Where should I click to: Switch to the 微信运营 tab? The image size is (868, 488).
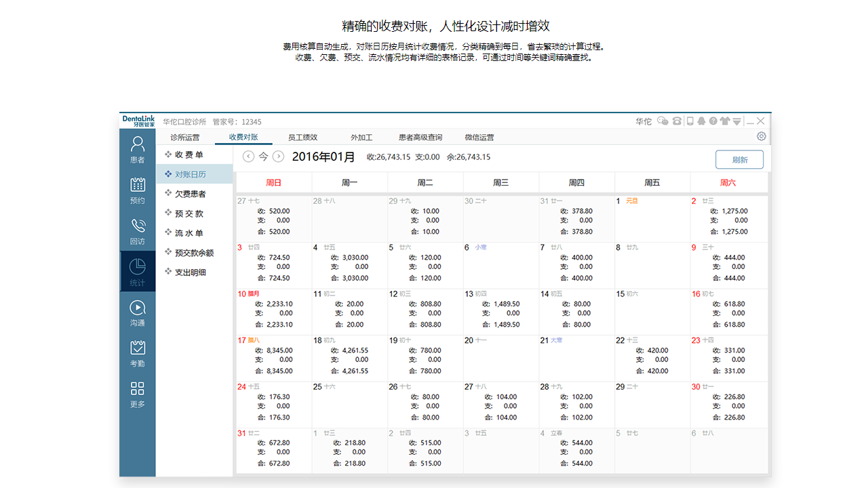click(479, 137)
